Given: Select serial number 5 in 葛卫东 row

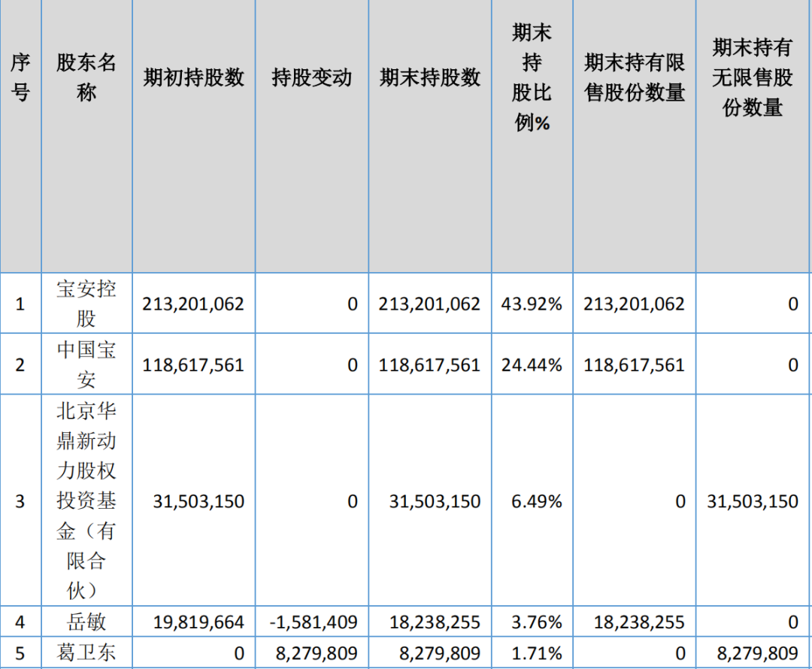Looking at the screenshot, I should [20, 653].
